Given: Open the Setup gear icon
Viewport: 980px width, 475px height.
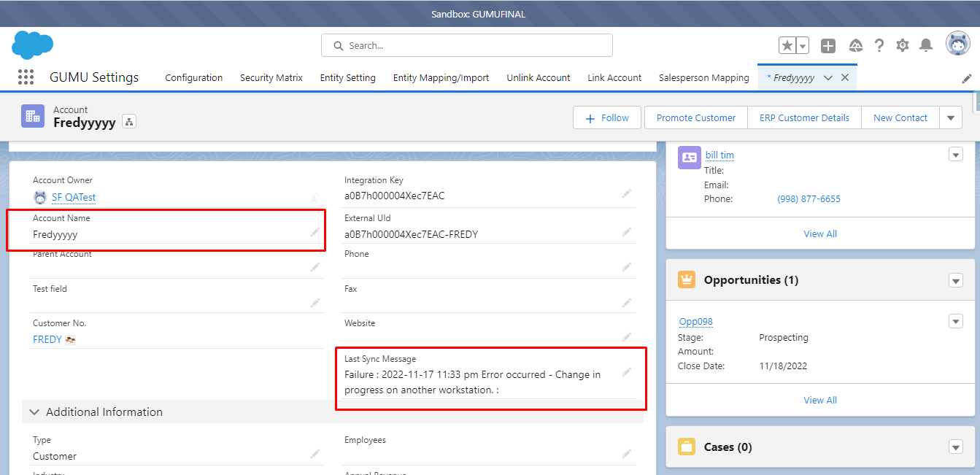Looking at the screenshot, I should (x=903, y=45).
